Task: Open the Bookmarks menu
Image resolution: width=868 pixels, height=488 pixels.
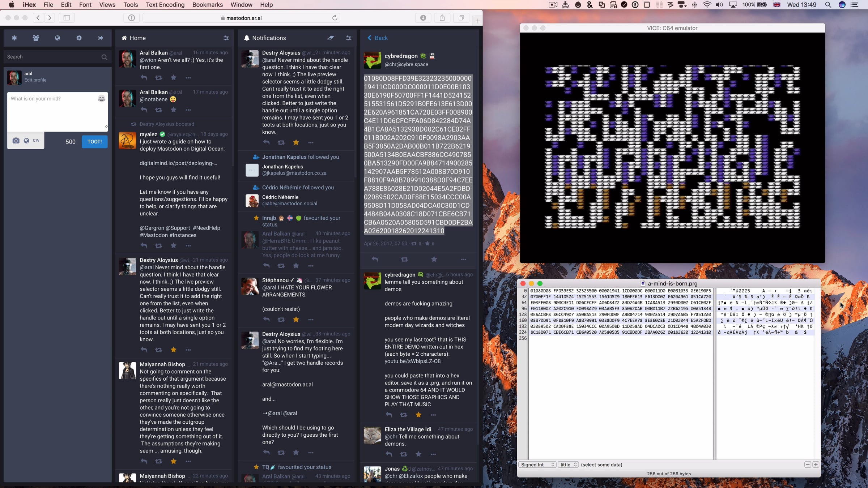Action: (207, 5)
